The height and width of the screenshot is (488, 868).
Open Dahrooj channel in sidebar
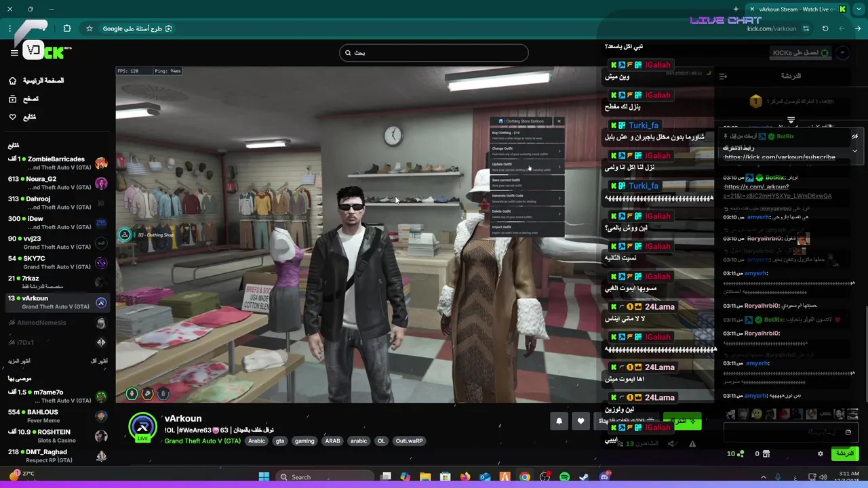pyautogui.click(x=58, y=203)
